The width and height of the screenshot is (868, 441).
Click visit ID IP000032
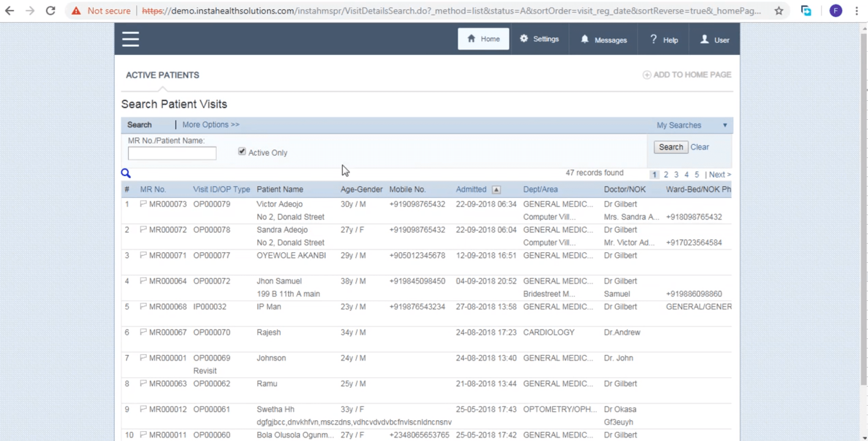click(x=210, y=307)
